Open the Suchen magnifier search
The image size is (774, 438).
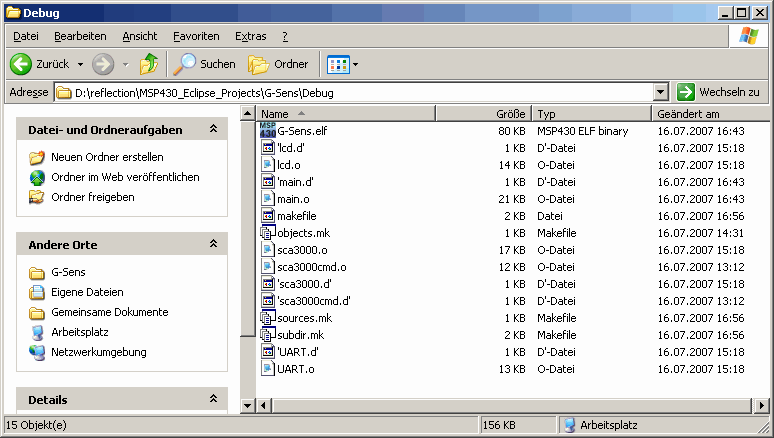pyautogui.click(x=184, y=64)
